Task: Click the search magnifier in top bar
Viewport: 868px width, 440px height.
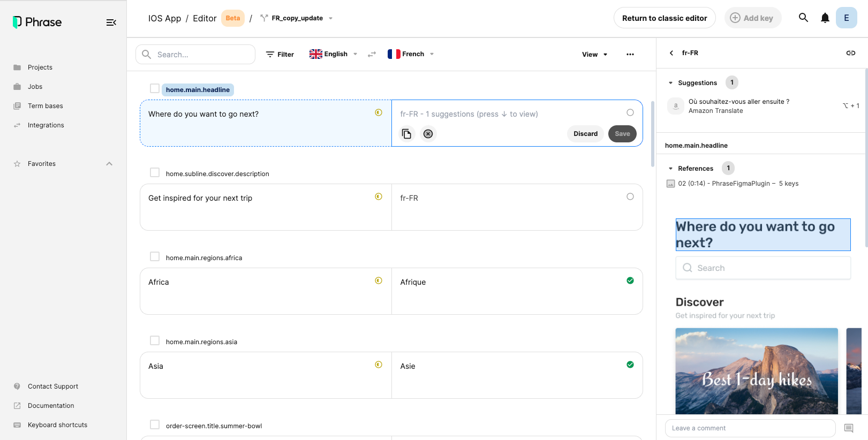Action: click(803, 18)
